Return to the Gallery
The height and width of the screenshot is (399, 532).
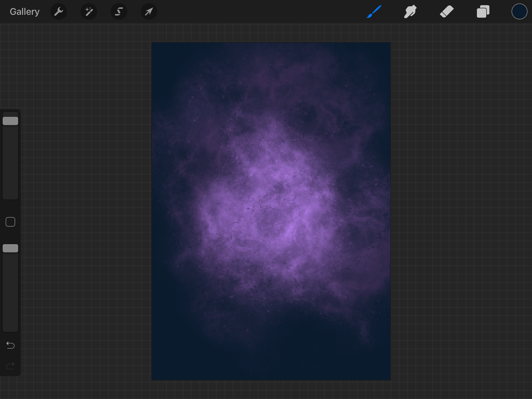(x=25, y=12)
